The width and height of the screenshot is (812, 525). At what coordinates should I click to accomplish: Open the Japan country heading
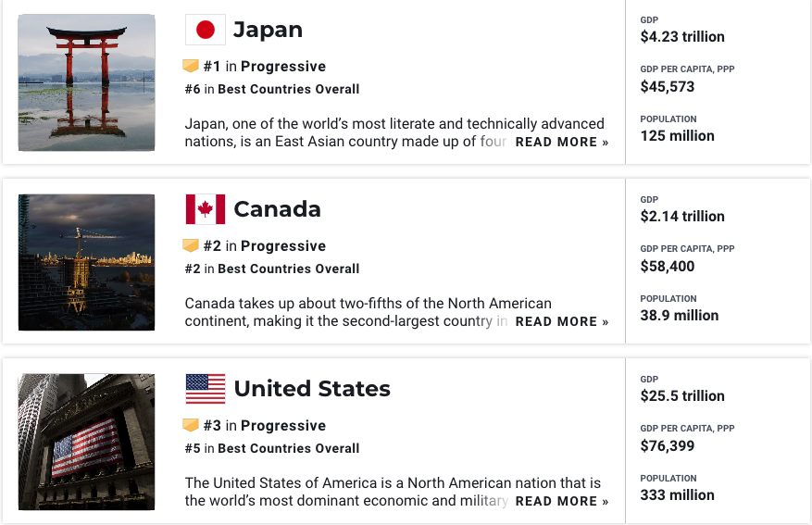268,30
